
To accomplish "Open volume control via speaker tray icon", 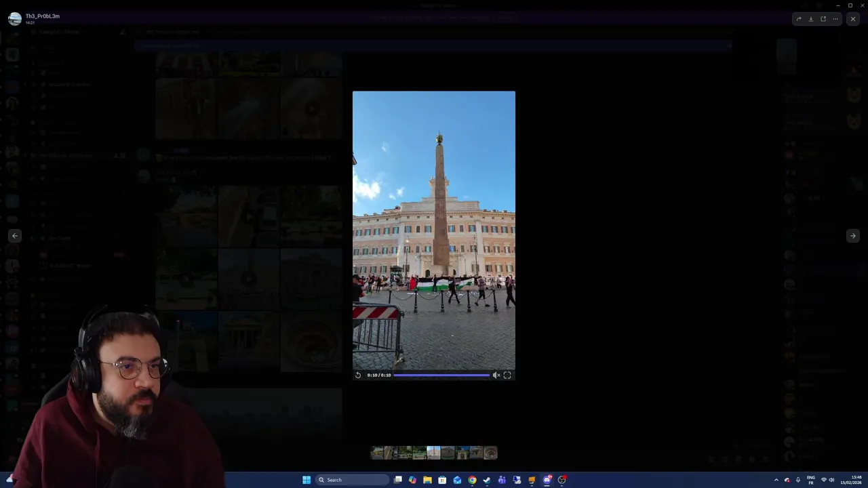I will pos(831,480).
